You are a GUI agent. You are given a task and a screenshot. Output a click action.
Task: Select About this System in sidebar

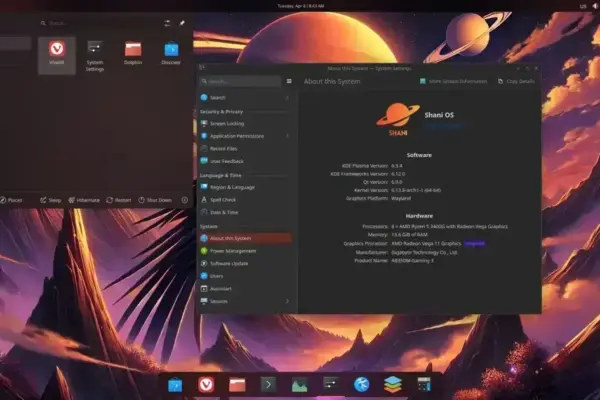click(245, 238)
